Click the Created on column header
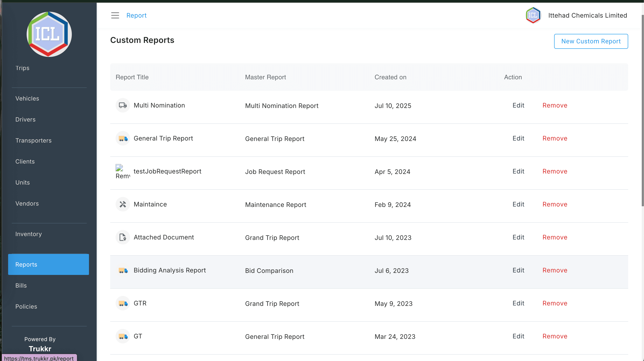Image resolution: width=644 pixels, height=361 pixels. pos(390,77)
